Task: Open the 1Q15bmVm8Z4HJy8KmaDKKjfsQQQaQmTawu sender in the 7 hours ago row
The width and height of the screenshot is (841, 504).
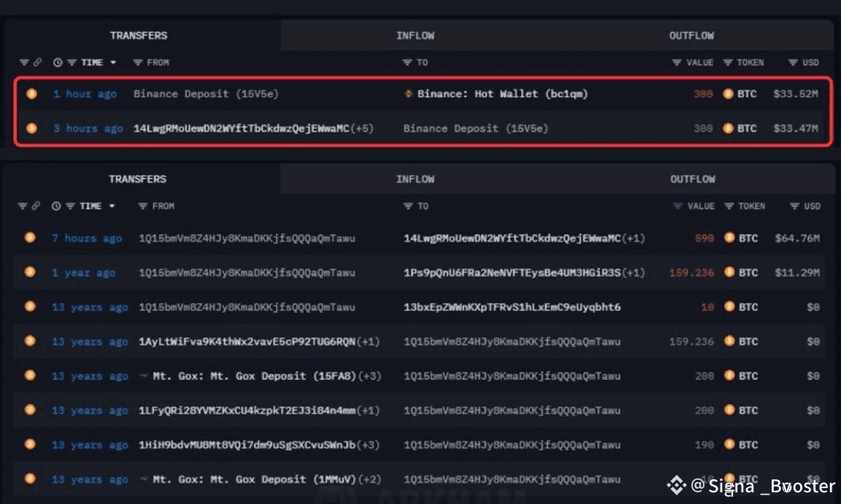Action: pos(247,238)
